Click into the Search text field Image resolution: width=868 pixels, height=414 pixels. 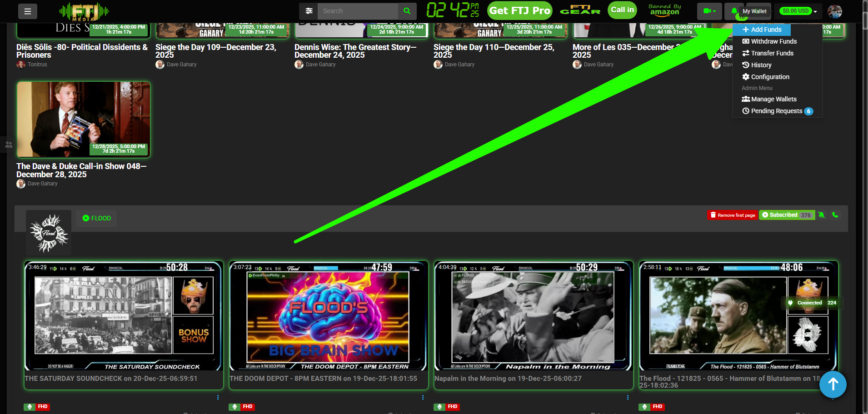[x=357, y=11]
